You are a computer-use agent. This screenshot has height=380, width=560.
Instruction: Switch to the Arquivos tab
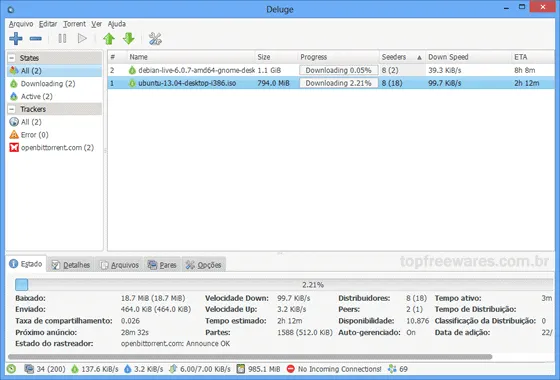pos(119,265)
